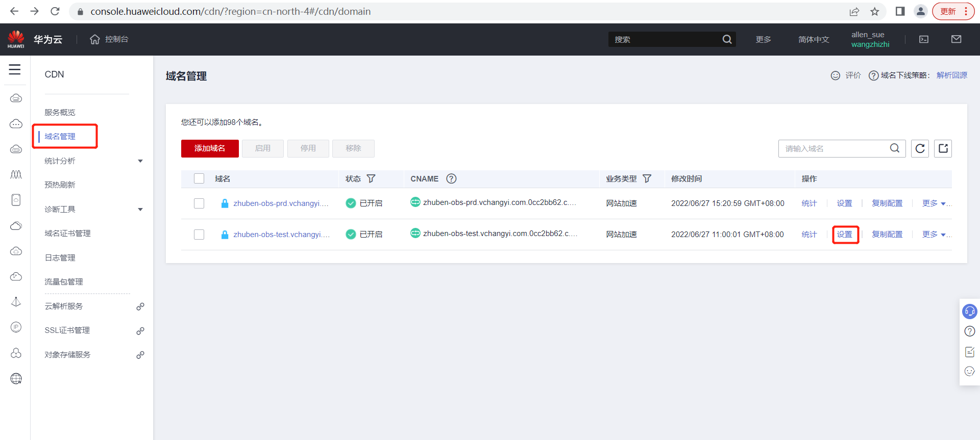Click 设置 for zhuben-obs-prd row

[x=845, y=203]
